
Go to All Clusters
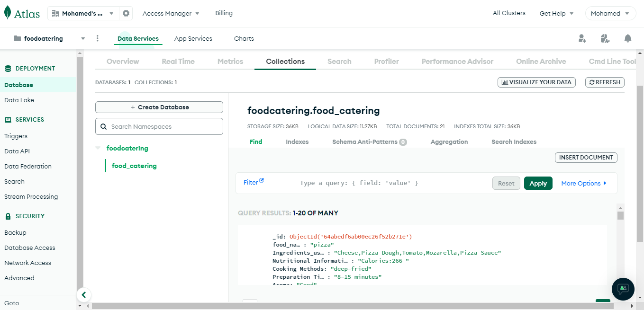point(509,13)
